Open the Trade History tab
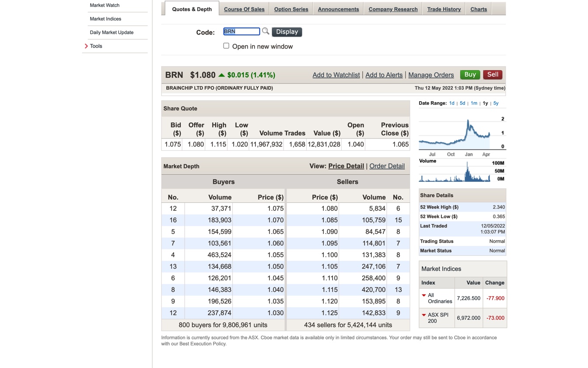The width and height of the screenshot is (588, 368). coord(444,9)
